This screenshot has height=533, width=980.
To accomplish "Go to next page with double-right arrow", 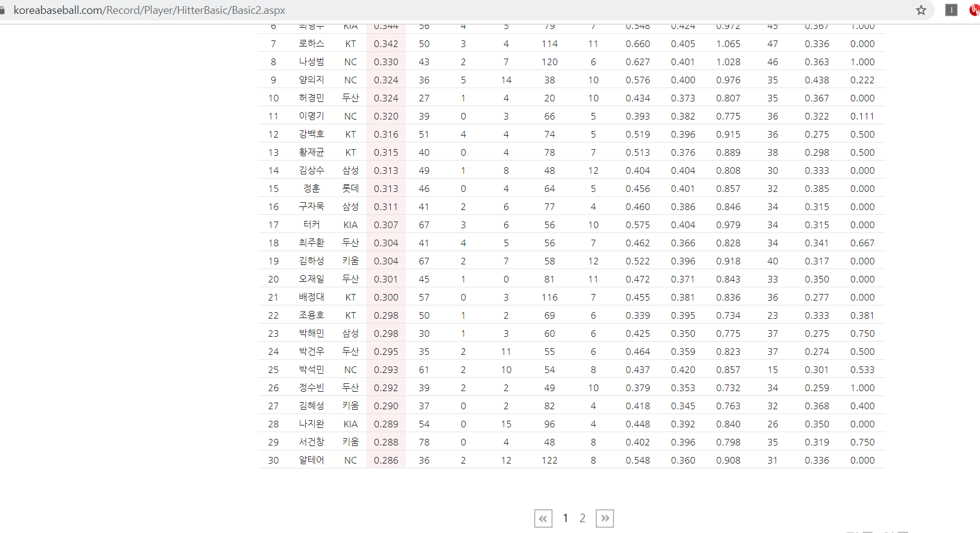I will [x=605, y=519].
